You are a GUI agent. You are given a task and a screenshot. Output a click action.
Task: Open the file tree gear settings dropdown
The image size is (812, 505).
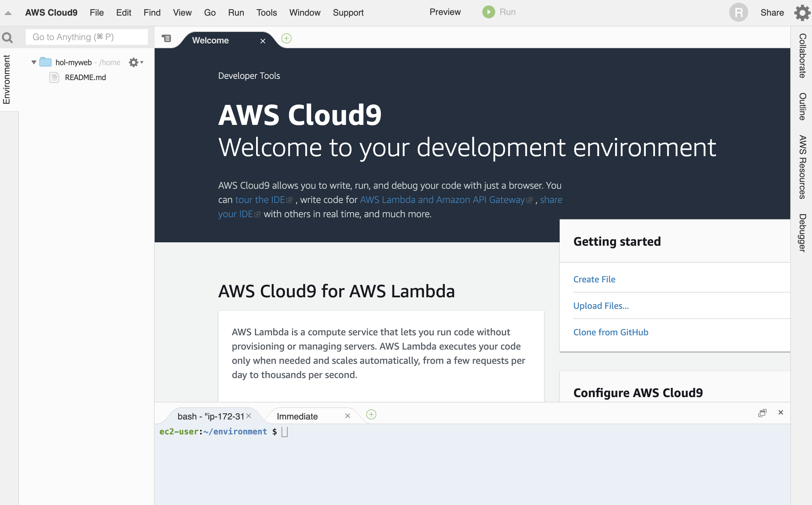(x=136, y=62)
